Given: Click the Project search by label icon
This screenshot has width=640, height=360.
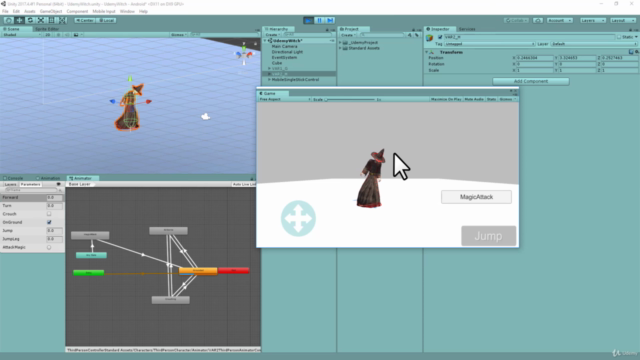Looking at the screenshot, I should point(416,35).
